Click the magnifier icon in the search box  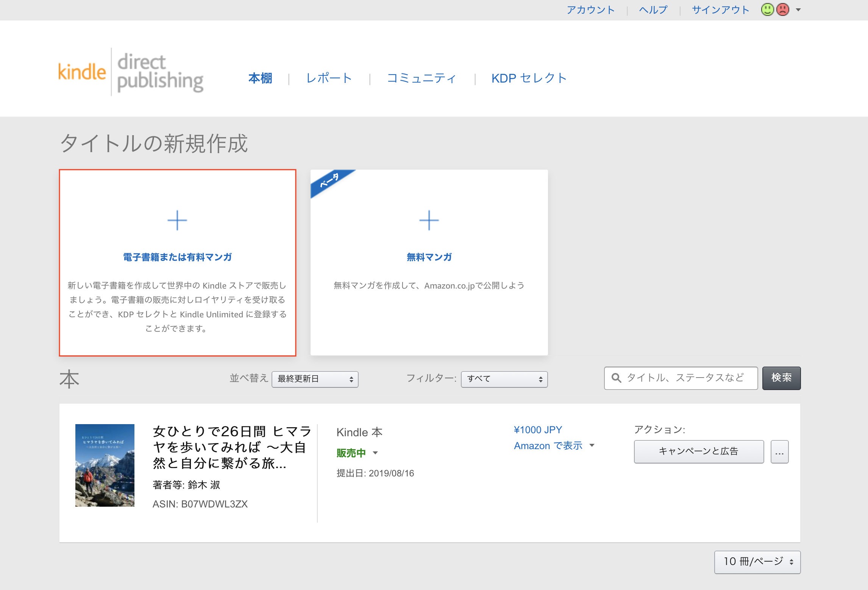[616, 378]
